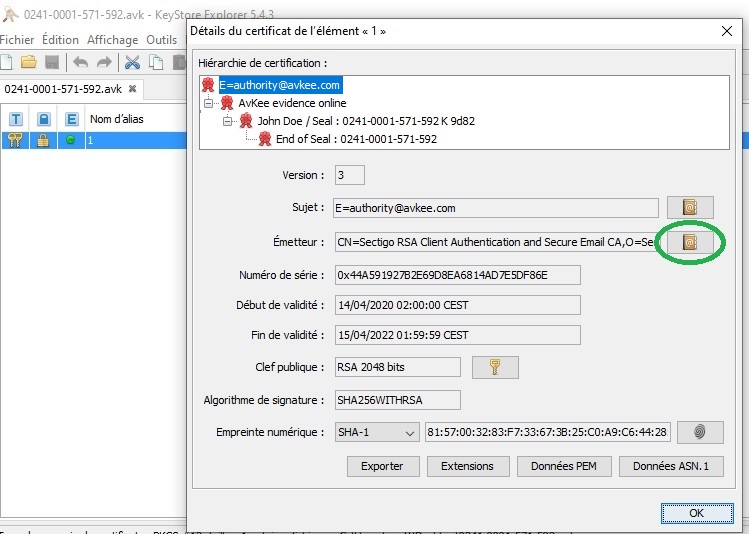This screenshot has height=534, width=749.
Task: Close the certificate details dialog
Action: [727, 31]
